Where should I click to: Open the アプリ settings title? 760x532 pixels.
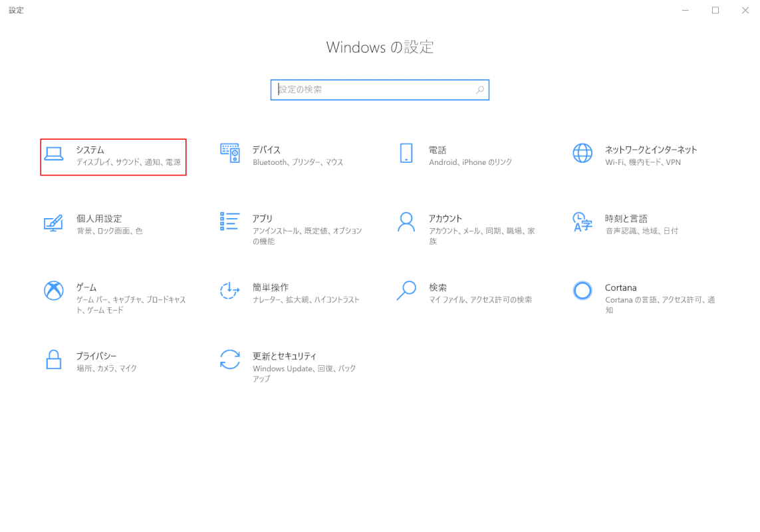(262, 219)
